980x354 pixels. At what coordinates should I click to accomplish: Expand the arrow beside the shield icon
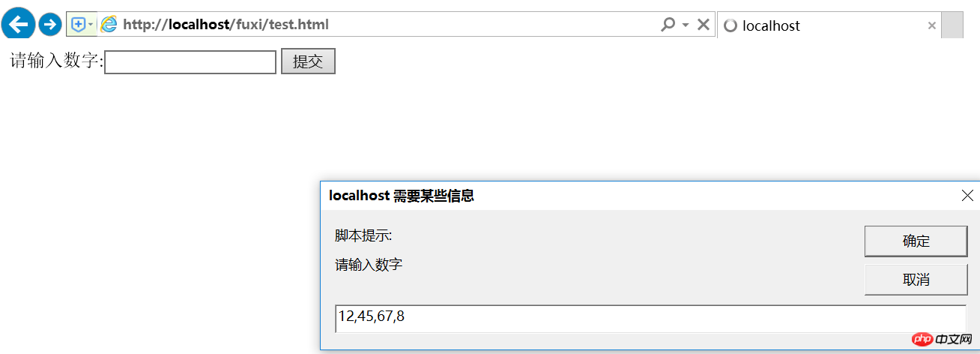point(91,25)
